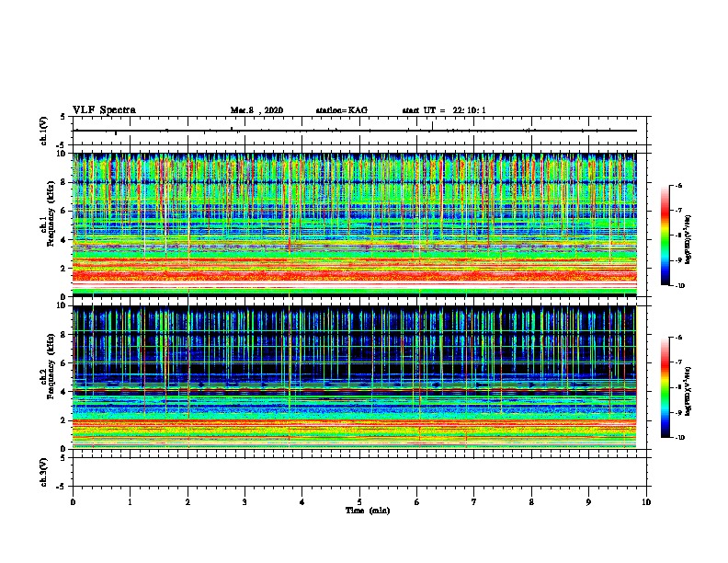Viewport: 728px width, 563px height.
Task: Click the "-7" label on ch.2 color scale
Action: pyautogui.click(x=678, y=362)
